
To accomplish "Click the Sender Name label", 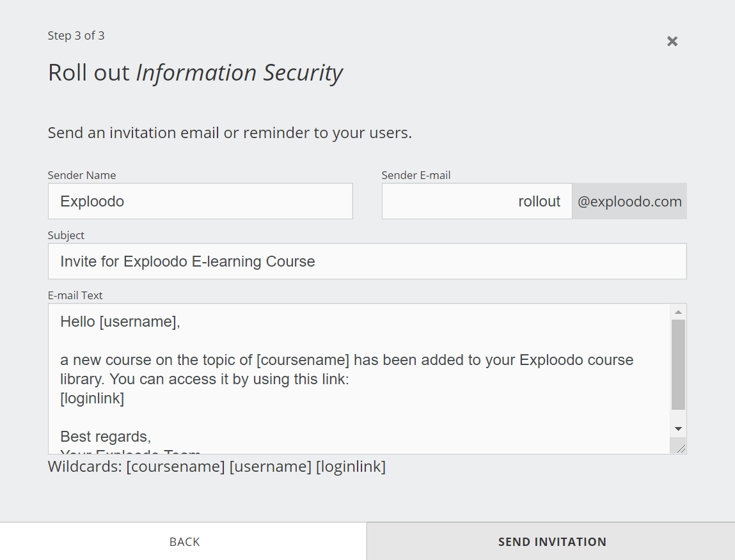I will pyautogui.click(x=82, y=175).
